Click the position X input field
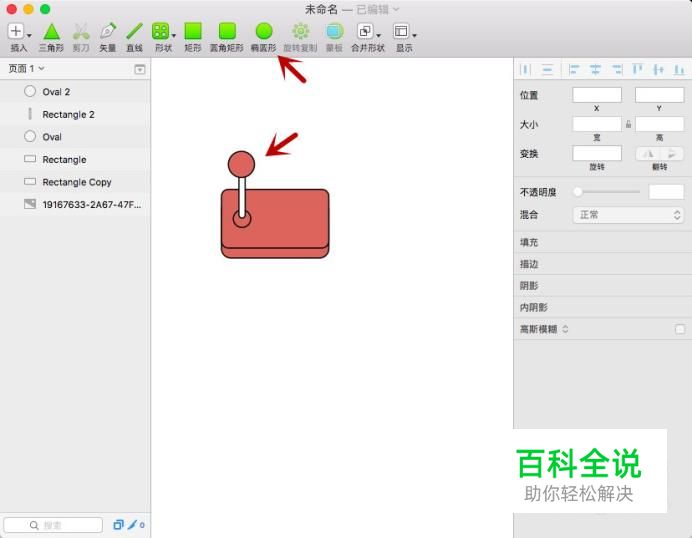This screenshot has width=692, height=538. [x=597, y=95]
